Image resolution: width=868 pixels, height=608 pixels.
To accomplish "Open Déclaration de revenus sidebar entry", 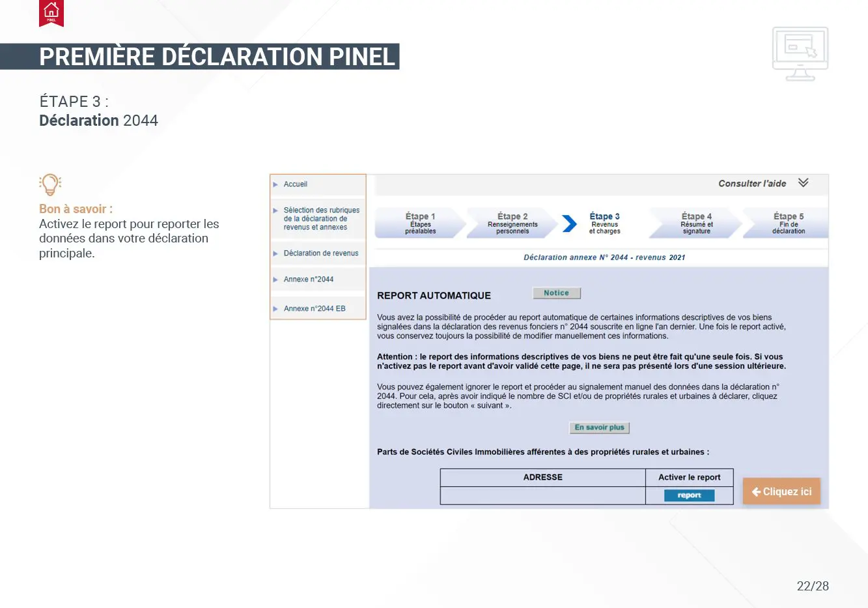I will pyautogui.click(x=321, y=253).
